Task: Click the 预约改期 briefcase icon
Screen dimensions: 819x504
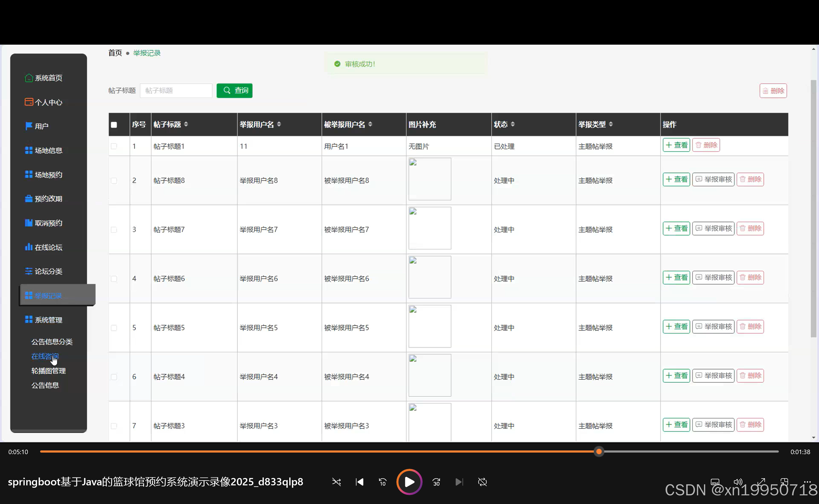Action: (29, 199)
